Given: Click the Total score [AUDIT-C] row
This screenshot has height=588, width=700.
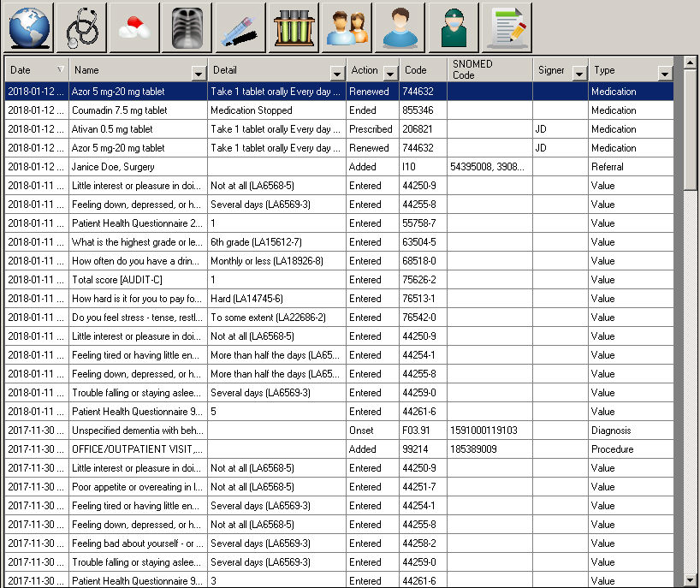Looking at the screenshot, I should coord(339,280).
